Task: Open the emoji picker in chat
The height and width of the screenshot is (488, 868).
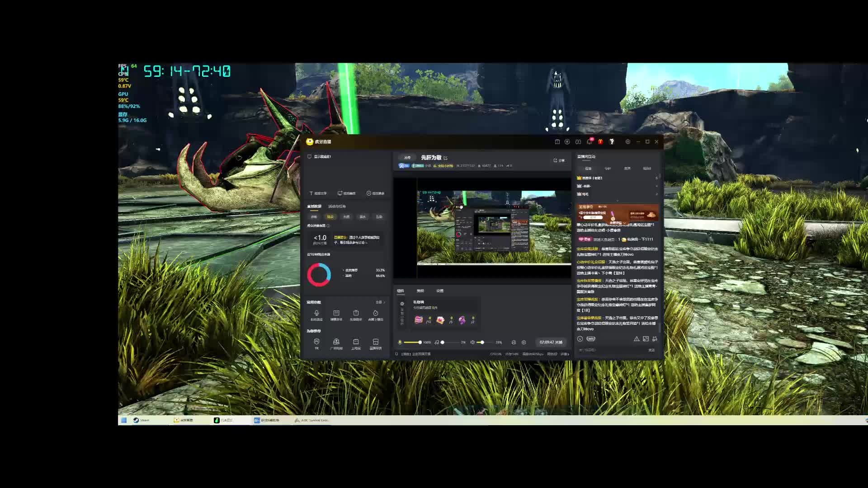Action: [580, 339]
